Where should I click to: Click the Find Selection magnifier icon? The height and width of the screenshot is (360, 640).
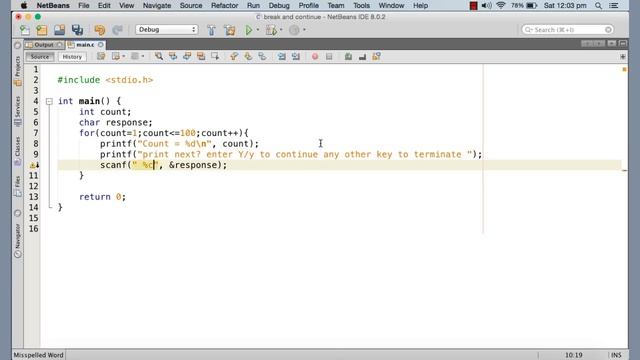(x=159, y=56)
